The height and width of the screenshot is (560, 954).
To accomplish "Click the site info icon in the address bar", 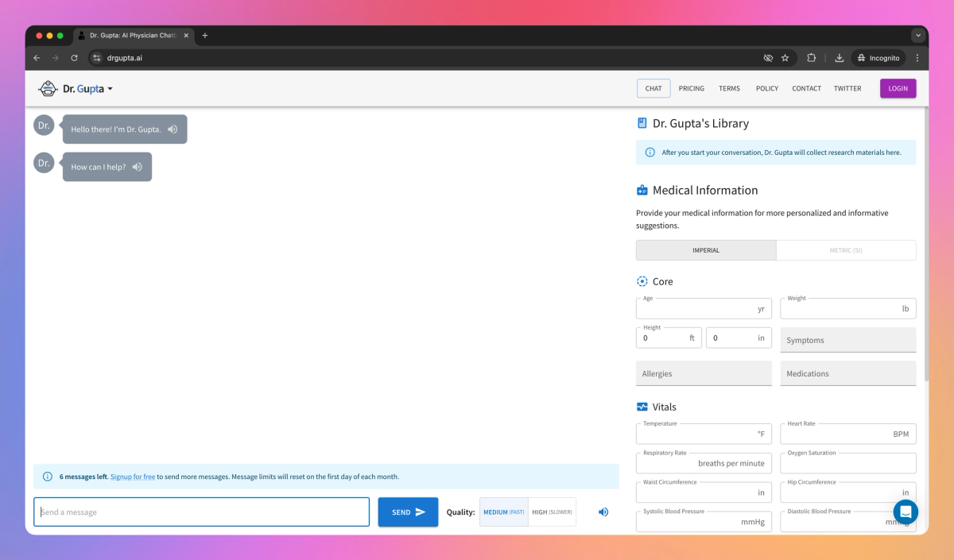I will click(97, 58).
